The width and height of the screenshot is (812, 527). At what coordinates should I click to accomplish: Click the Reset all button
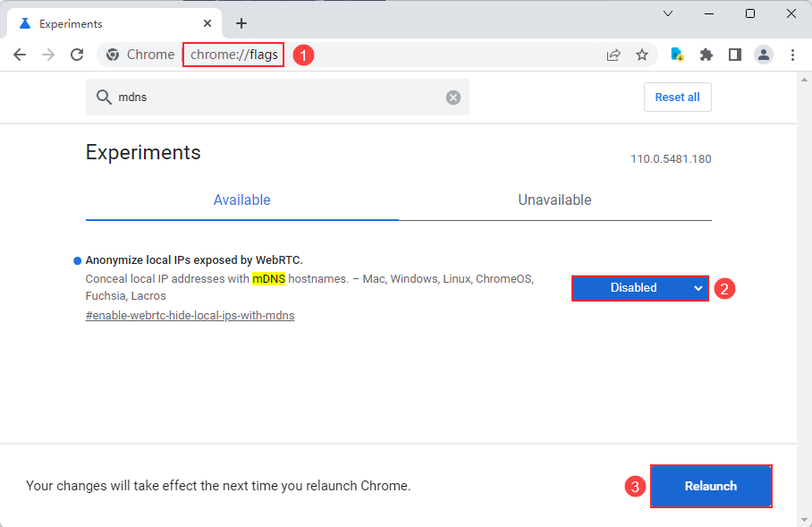677,97
